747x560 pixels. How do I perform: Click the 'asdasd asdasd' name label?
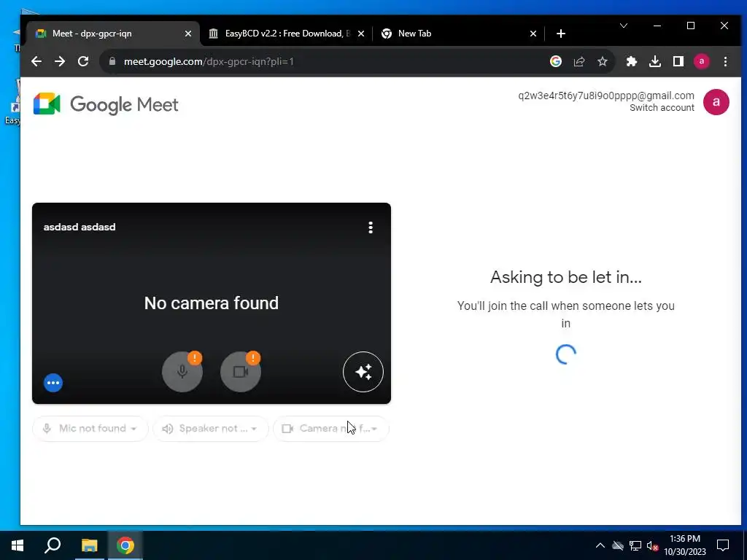click(80, 227)
